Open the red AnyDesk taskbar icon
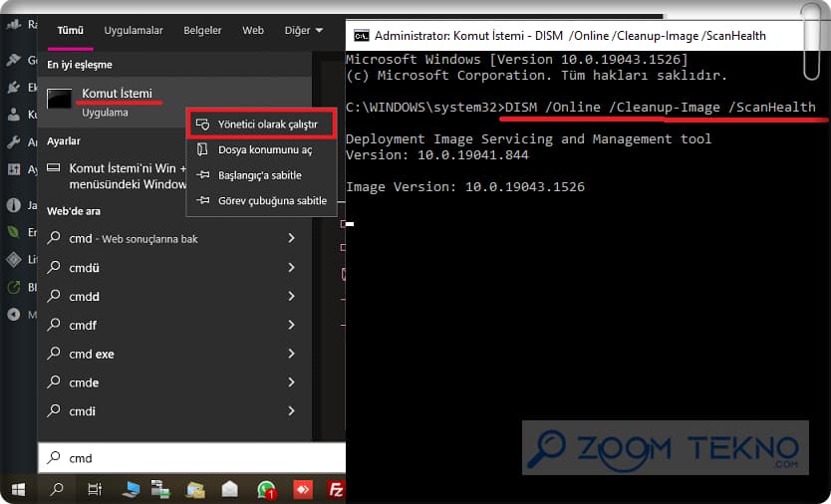Image resolution: width=831 pixels, height=504 pixels. tap(303, 490)
